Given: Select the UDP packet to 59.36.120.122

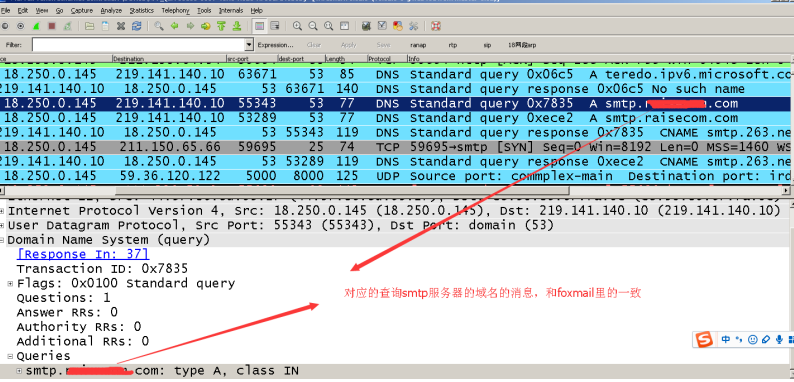Looking at the screenshot, I should pyautogui.click(x=395, y=176).
